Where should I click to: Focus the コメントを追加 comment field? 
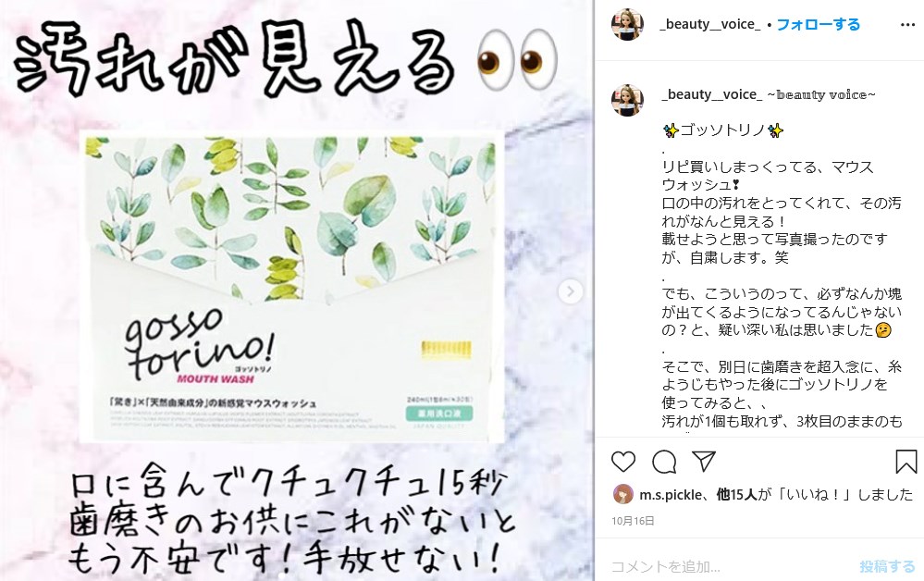tap(728, 566)
